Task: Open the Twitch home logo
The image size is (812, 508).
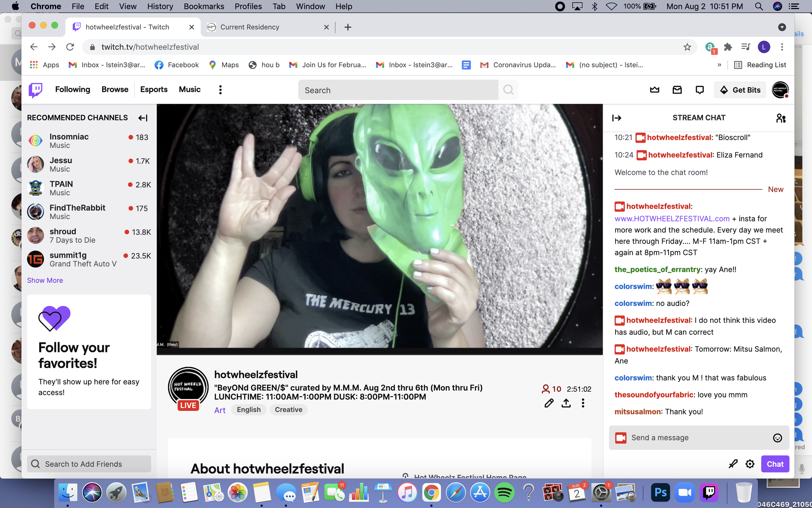Action: 35,90
